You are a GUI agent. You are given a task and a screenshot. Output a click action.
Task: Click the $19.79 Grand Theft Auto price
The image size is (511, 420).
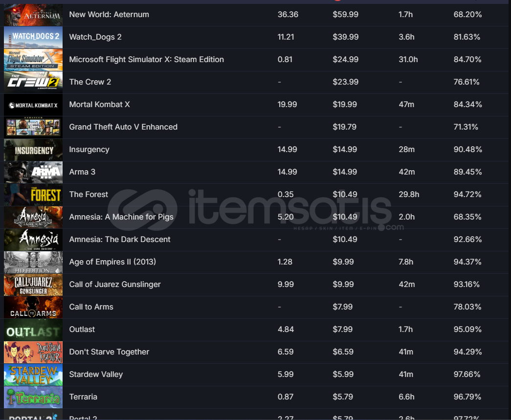pyautogui.click(x=344, y=127)
